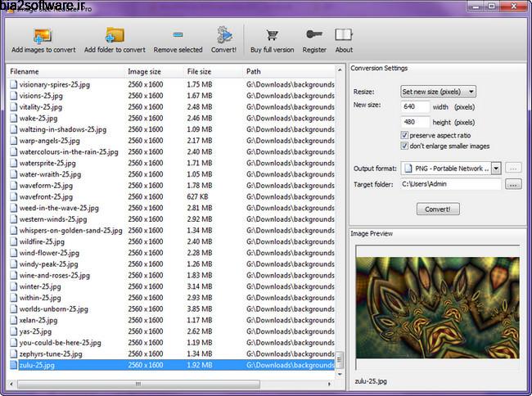Click the horizontal scrollbar thumb of file list
This screenshot has height=396, width=532.
(x=138, y=384)
